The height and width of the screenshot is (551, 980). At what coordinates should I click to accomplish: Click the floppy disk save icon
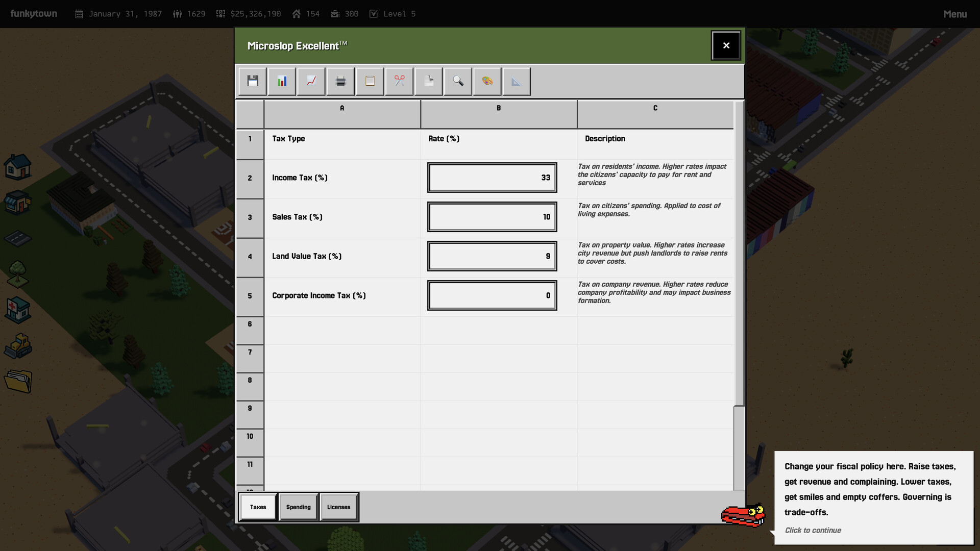point(252,81)
